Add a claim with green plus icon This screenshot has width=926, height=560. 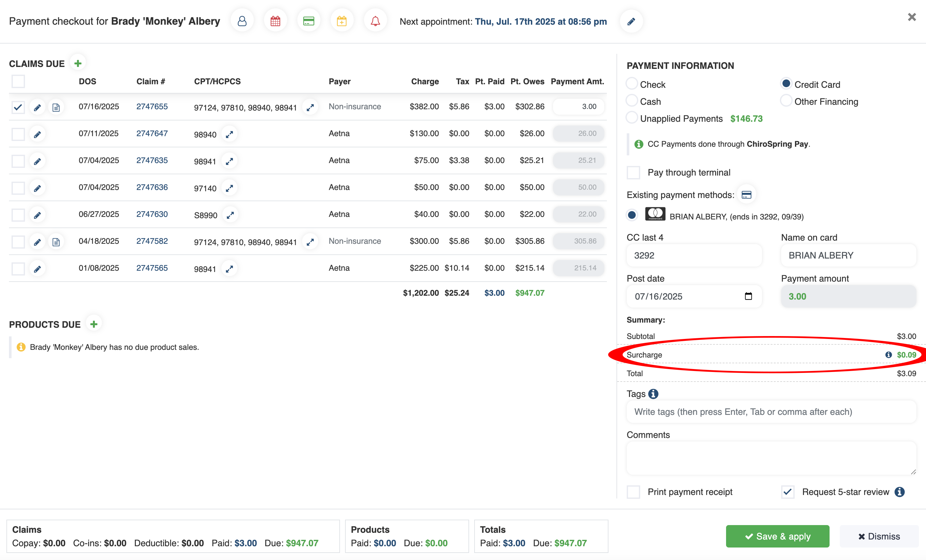coord(78,63)
